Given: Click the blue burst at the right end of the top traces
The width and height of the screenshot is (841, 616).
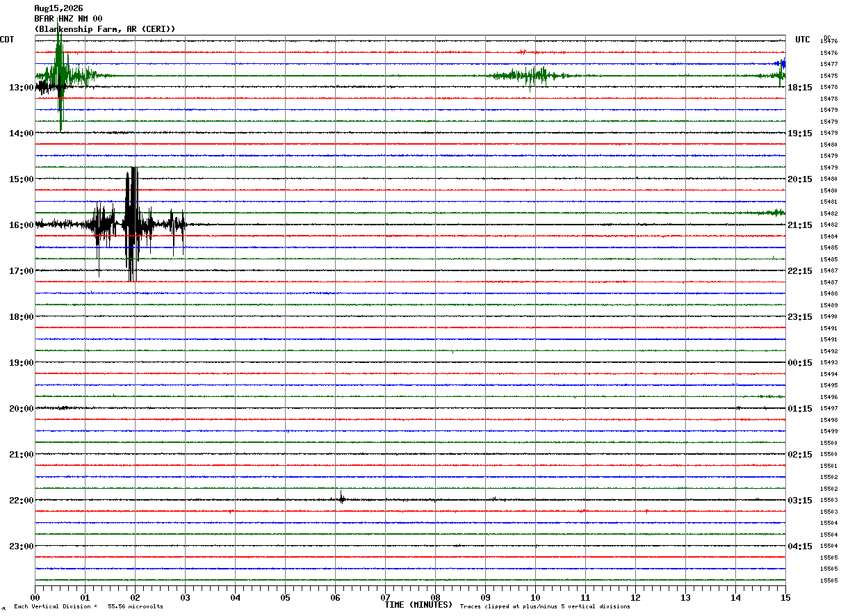Looking at the screenshot, I should (780, 63).
